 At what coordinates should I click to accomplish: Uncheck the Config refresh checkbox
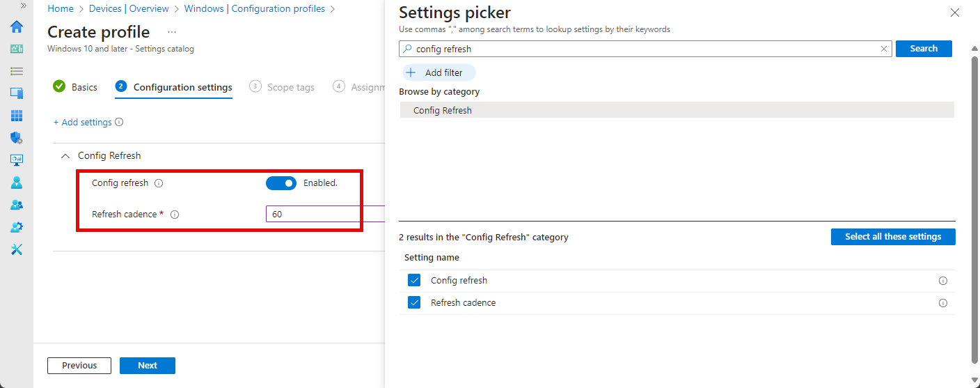coord(414,280)
